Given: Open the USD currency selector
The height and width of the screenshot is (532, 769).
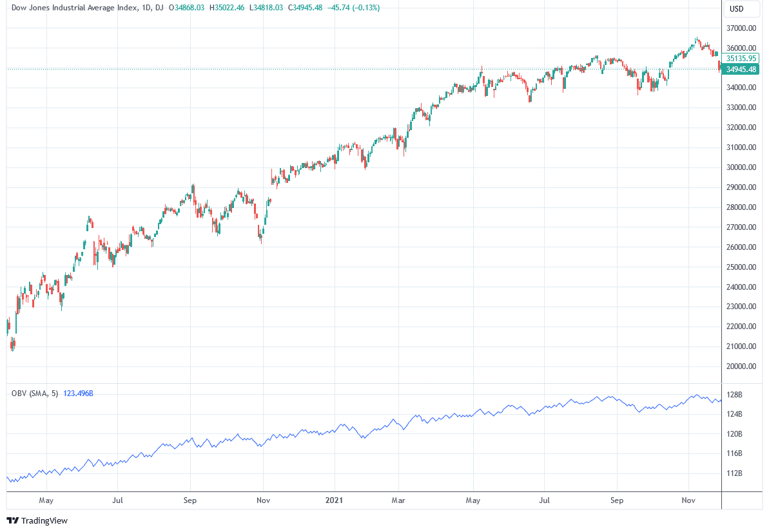Looking at the screenshot, I should [735, 9].
